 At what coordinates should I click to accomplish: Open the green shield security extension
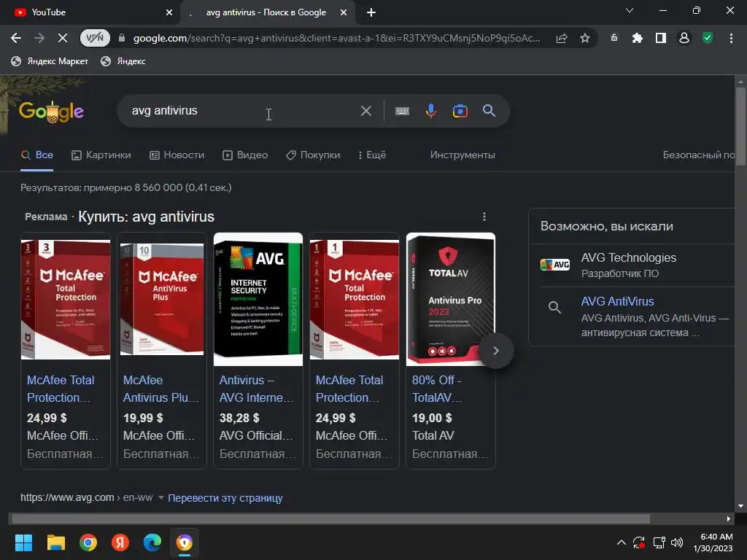(x=708, y=38)
